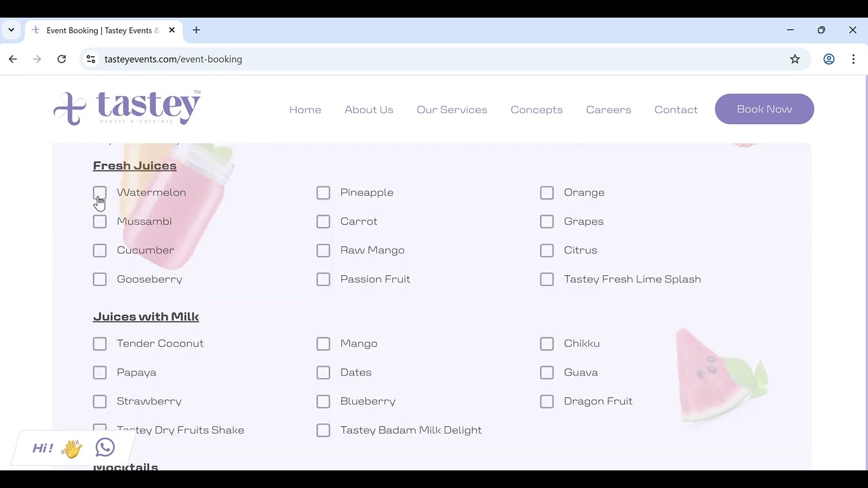
Task: Open the Chrome profile icon
Action: 829,59
